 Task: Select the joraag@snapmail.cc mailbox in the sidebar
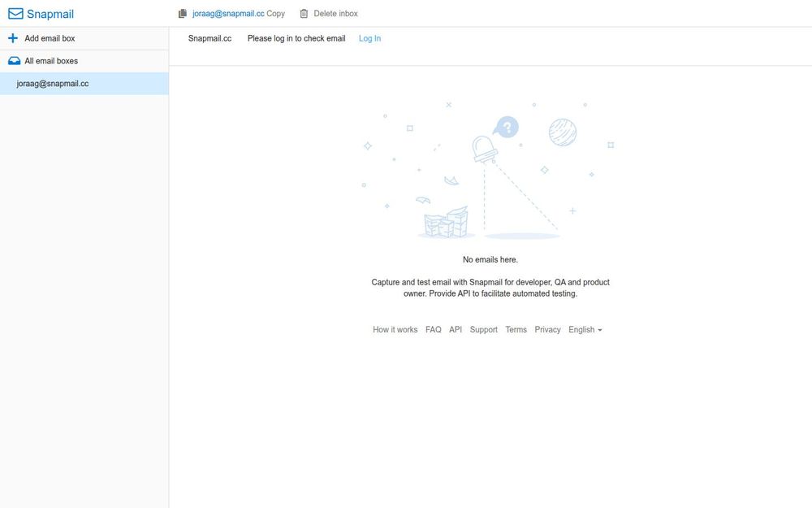point(84,84)
